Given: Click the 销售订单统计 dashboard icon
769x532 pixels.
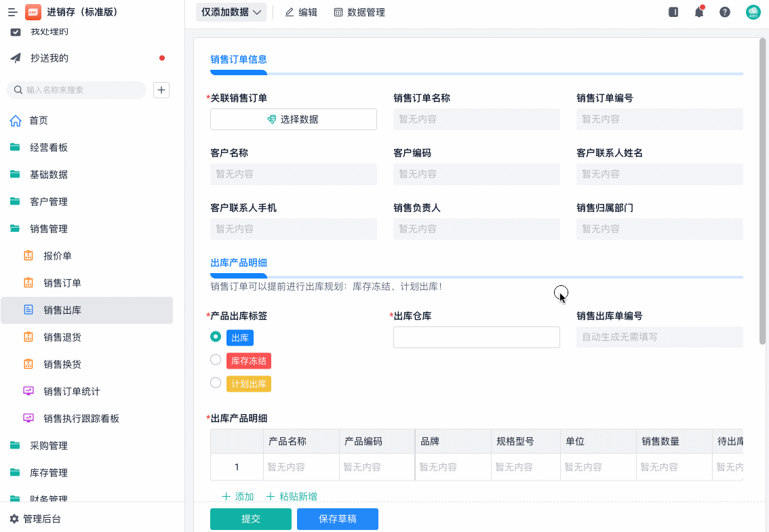Looking at the screenshot, I should tap(28, 391).
